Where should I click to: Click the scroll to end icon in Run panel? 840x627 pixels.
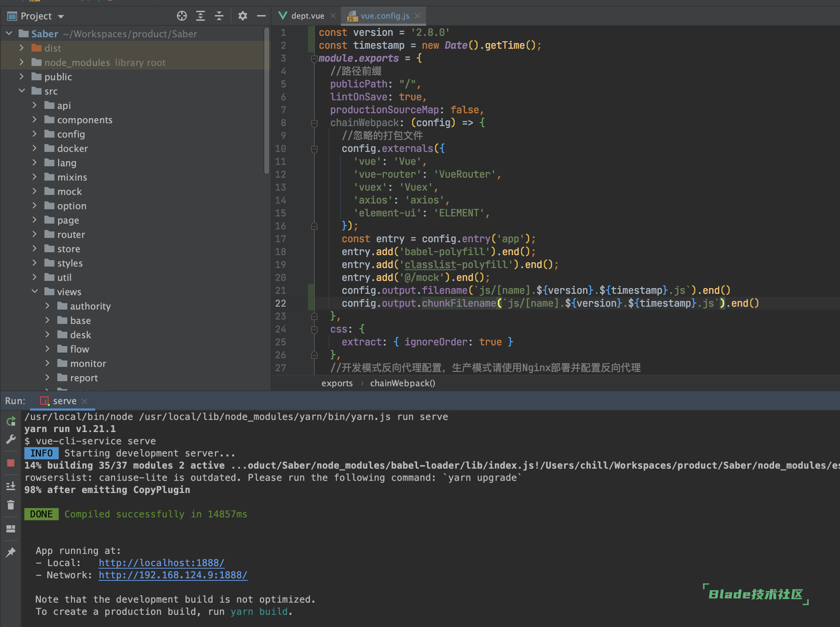(11, 486)
